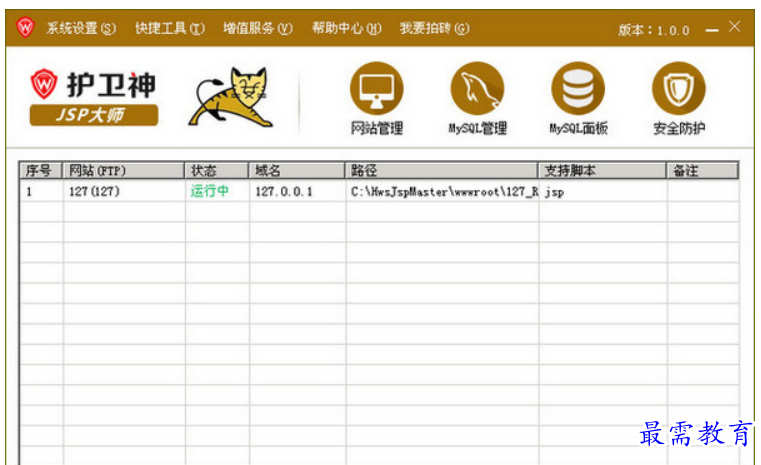Close the 护卫神 window
Image resolution: width=761 pixels, height=465 pixels.
tap(734, 27)
